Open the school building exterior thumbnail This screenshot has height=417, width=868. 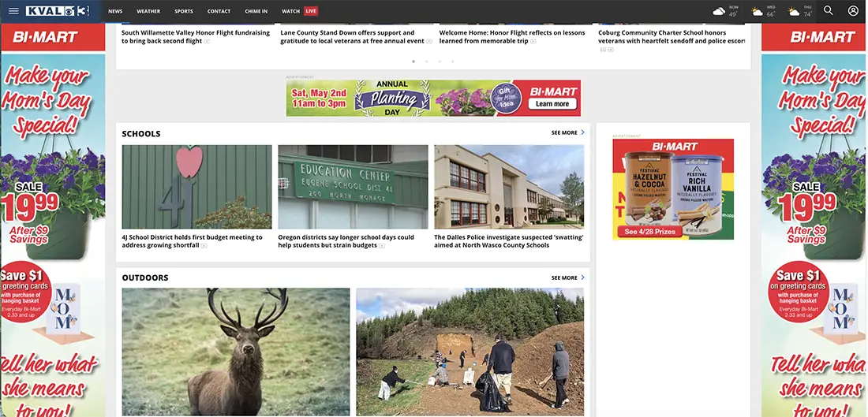(509, 187)
